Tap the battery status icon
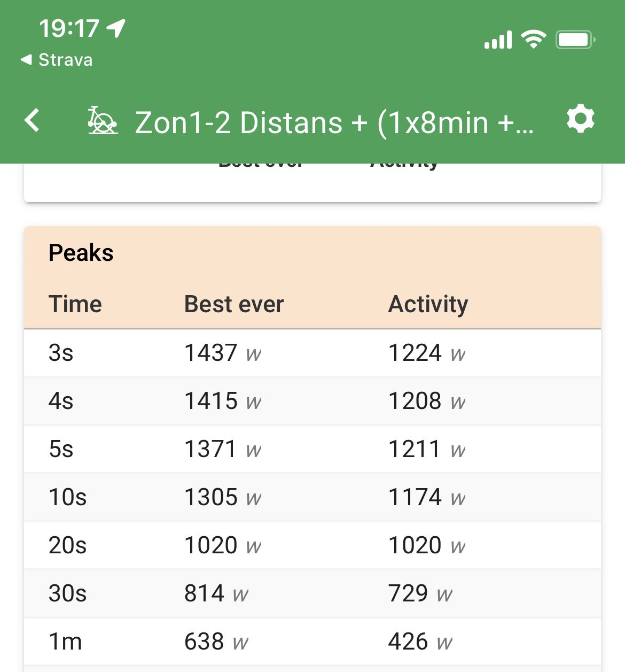This screenshot has height=672, width=625. tap(575, 40)
